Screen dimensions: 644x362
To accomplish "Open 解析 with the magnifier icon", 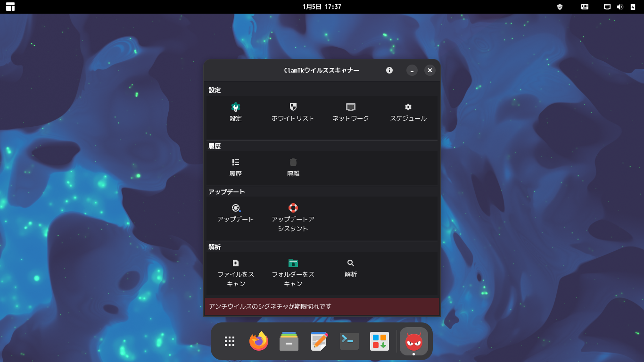I will (351, 268).
